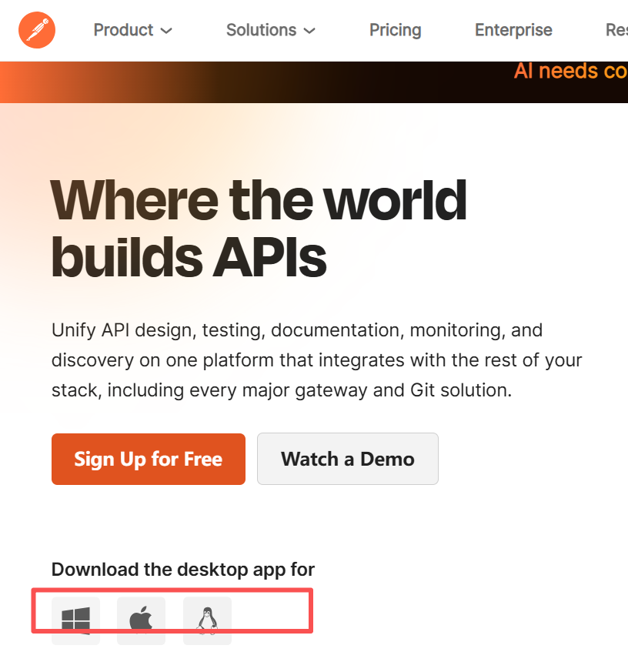Download the Windows desktop app
This screenshot has height=672, width=628.
pyautogui.click(x=76, y=620)
